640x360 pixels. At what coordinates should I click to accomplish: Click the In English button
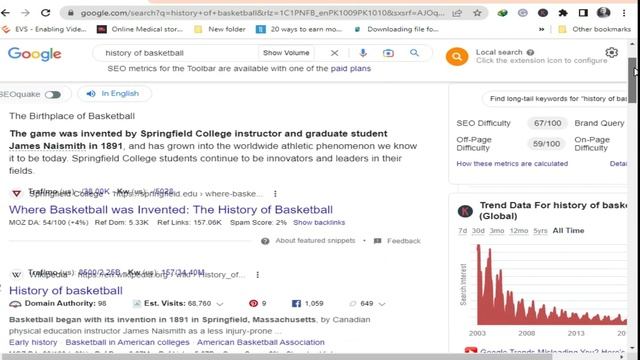114,94
